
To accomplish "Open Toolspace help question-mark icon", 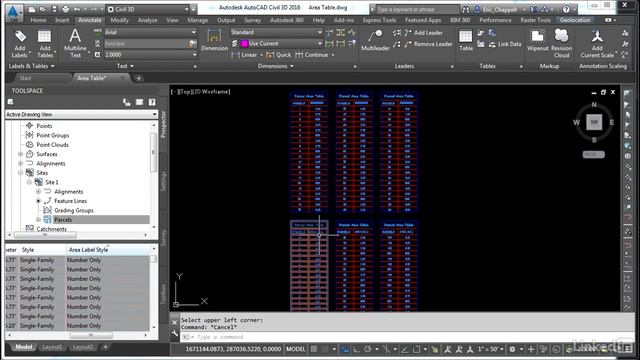I will pyautogui.click(x=152, y=102).
